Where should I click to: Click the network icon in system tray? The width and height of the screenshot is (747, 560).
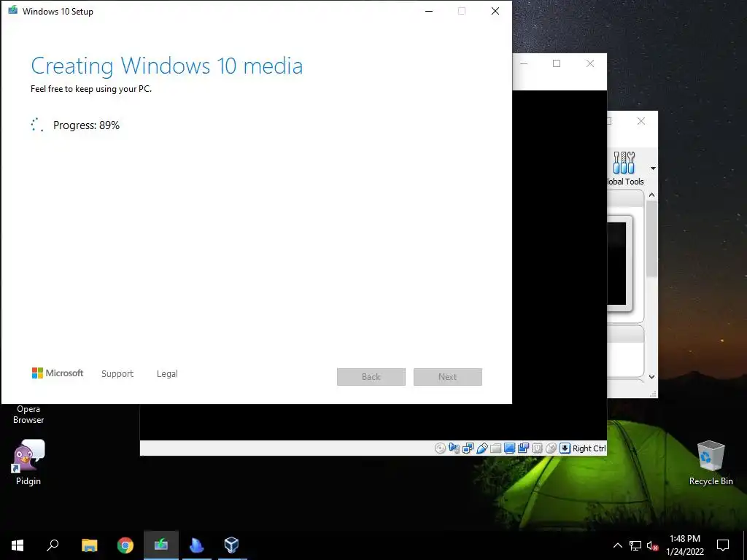click(x=635, y=545)
